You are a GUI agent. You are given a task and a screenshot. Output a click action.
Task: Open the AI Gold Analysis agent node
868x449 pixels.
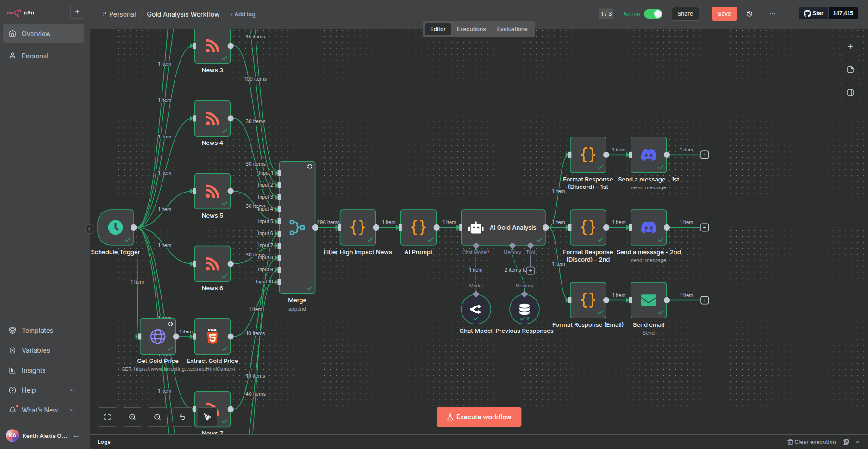tap(503, 227)
